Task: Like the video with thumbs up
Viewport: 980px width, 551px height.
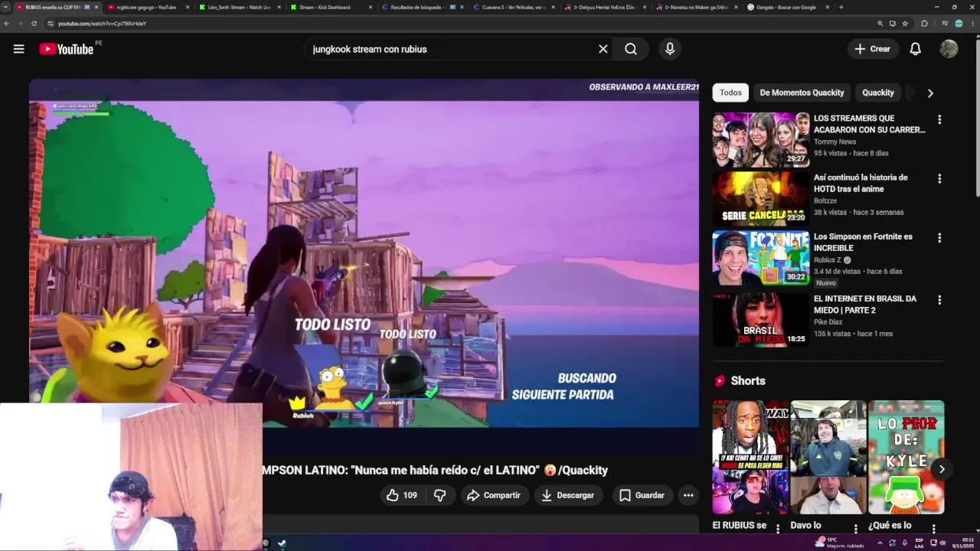Action: (402, 495)
